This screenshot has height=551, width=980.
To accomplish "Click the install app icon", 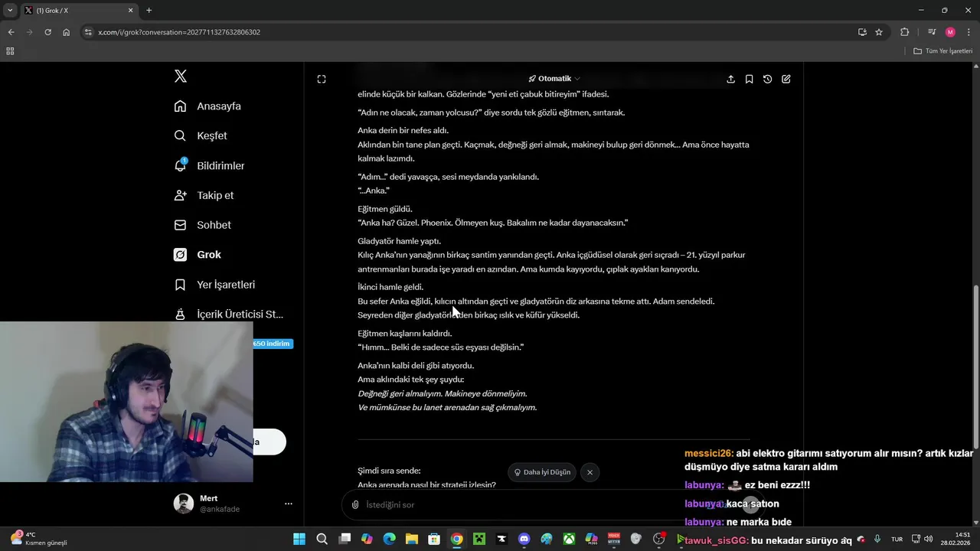I will 862,32.
